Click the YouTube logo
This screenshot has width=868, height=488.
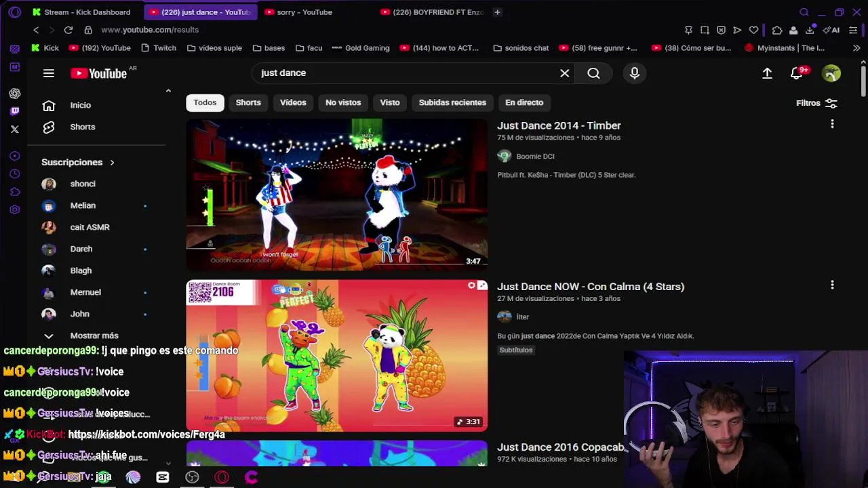click(x=99, y=73)
